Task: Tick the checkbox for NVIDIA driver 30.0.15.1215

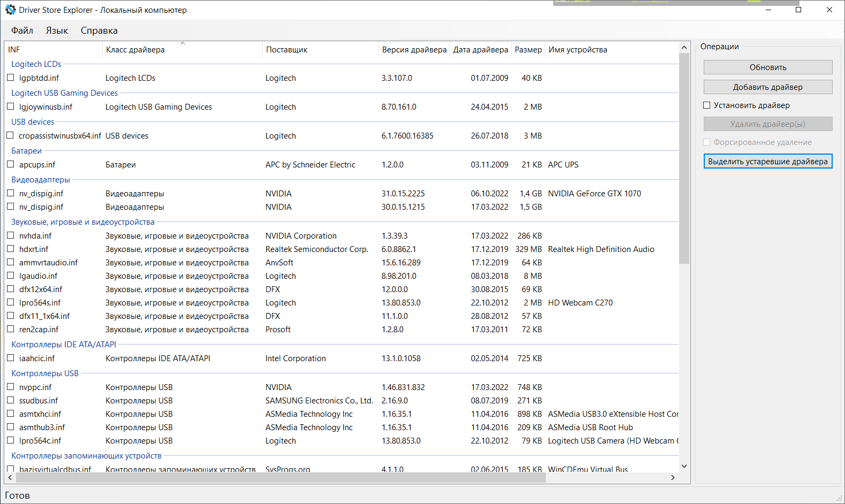Action: (x=11, y=207)
